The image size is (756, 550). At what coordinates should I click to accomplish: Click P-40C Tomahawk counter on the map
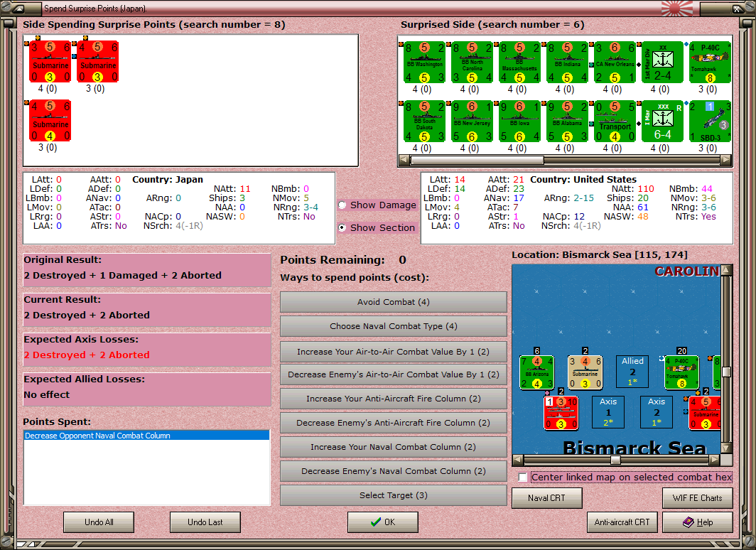tap(682, 372)
